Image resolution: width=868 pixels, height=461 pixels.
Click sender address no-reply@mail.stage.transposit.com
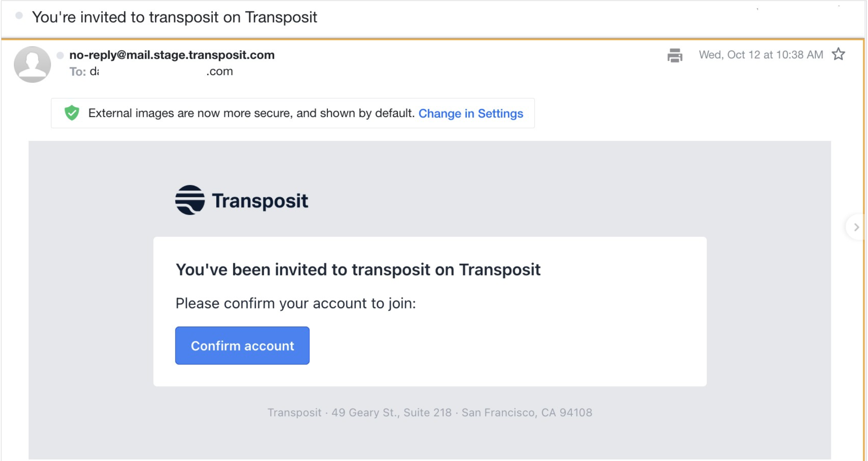(x=172, y=55)
